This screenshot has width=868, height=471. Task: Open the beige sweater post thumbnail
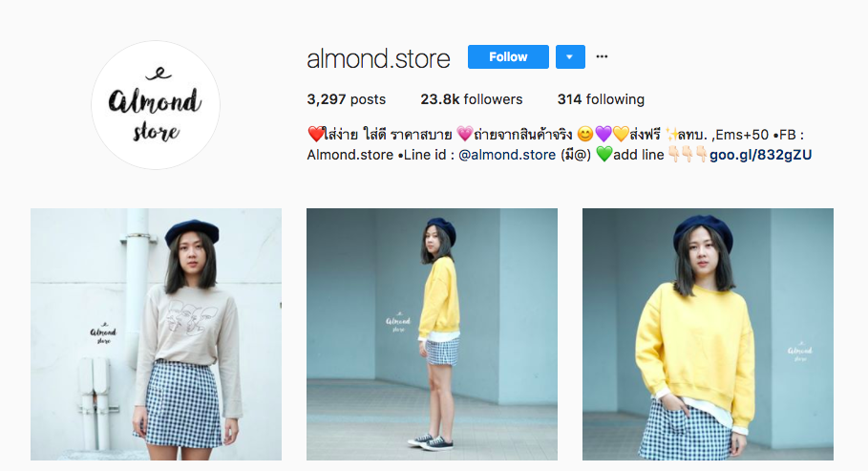pyautogui.click(x=156, y=334)
